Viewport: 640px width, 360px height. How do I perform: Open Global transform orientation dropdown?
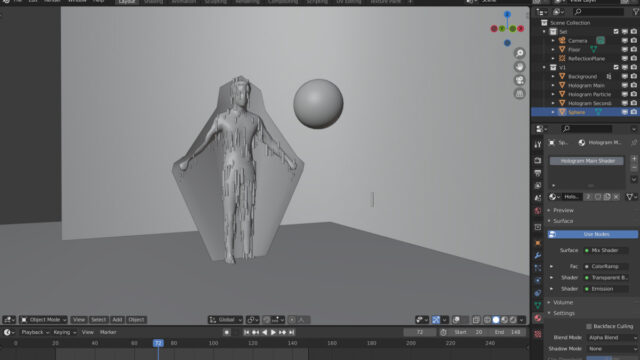[226, 320]
